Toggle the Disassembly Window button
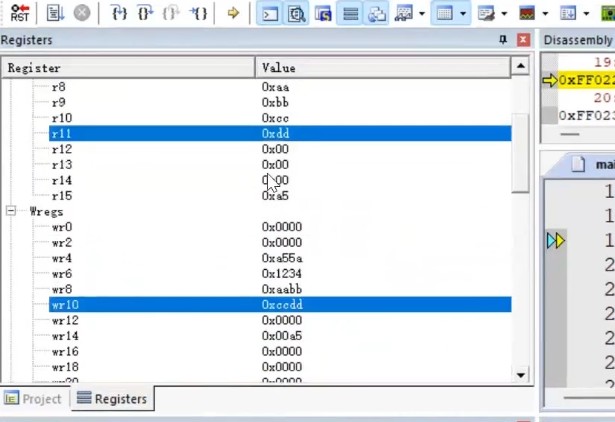 coord(297,13)
